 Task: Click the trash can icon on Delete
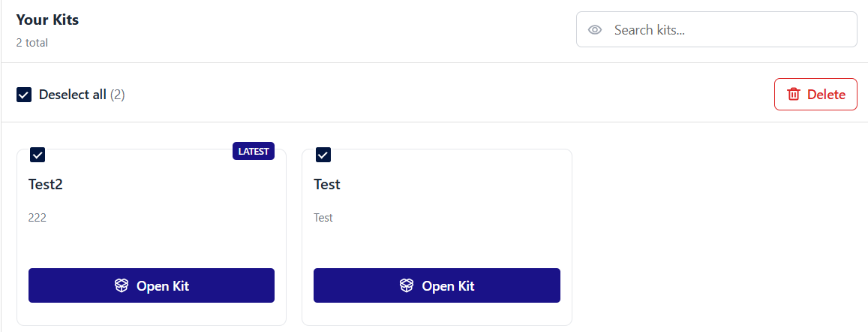[794, 94]
